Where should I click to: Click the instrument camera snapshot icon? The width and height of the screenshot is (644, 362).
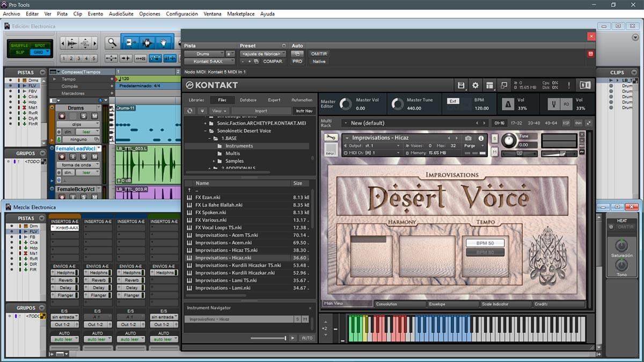point(468,138)
